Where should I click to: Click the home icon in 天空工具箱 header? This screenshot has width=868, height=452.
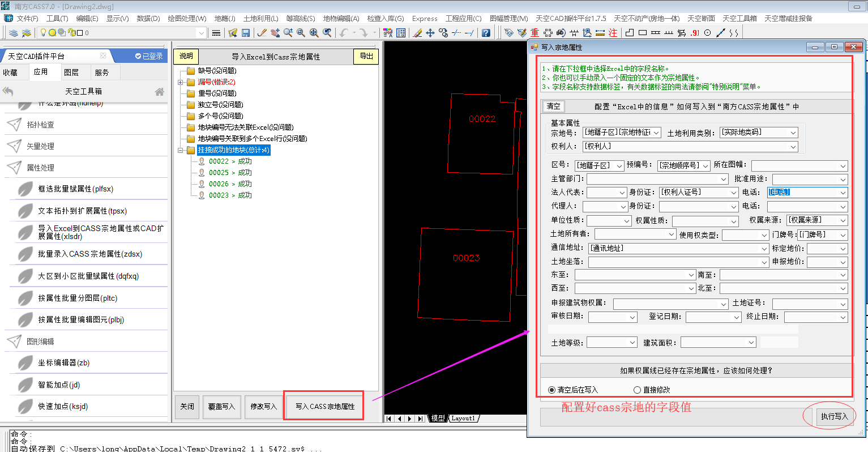tap(160, 91)
